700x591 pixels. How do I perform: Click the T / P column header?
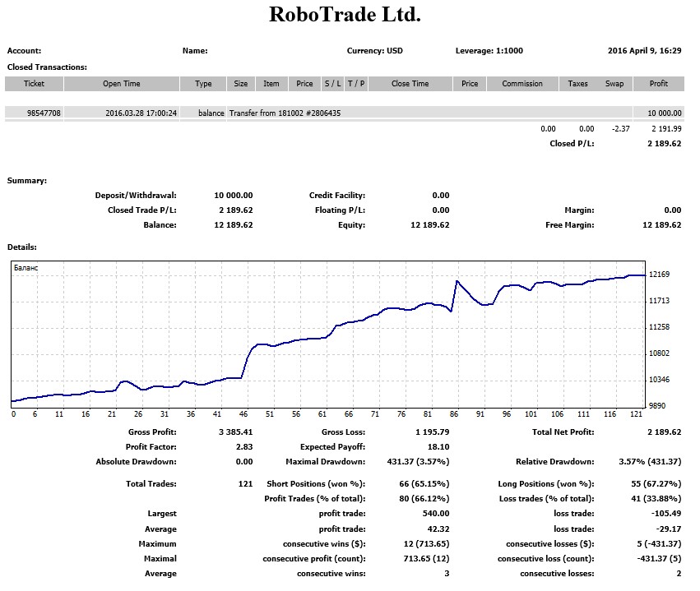click(x=356, y=84)
